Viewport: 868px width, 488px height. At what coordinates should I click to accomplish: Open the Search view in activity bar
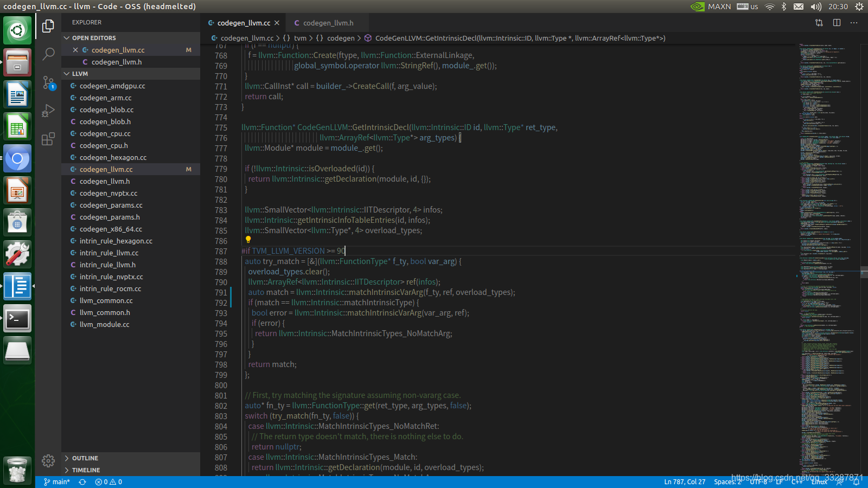point(48,54)
